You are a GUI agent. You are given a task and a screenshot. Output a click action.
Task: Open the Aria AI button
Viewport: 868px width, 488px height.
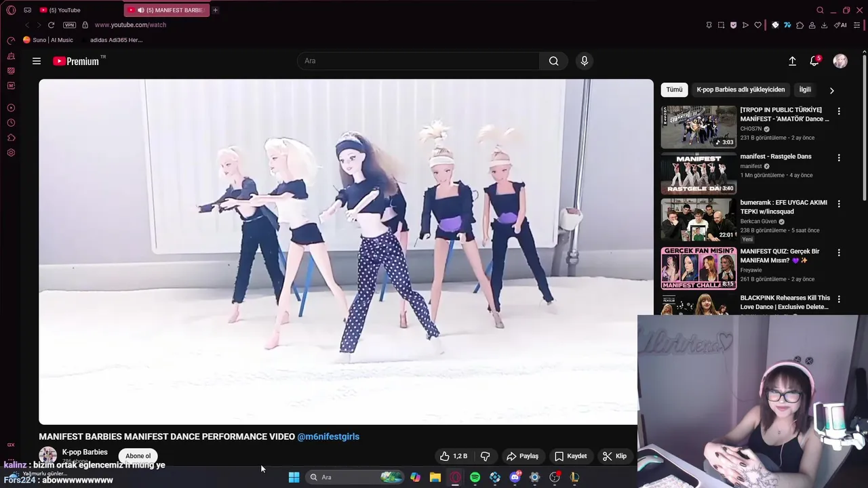(x=840, y=25)
